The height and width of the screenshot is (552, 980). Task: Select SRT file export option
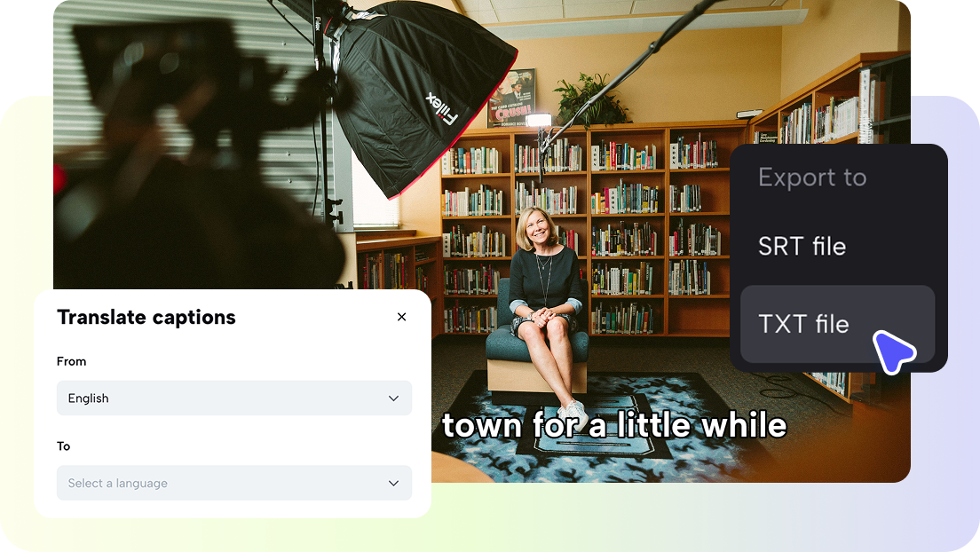pyautogui.click(x=802, y=247)
